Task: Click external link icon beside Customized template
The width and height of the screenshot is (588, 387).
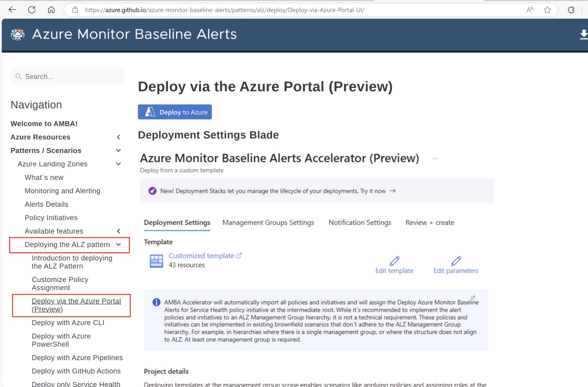Action: 239,255
